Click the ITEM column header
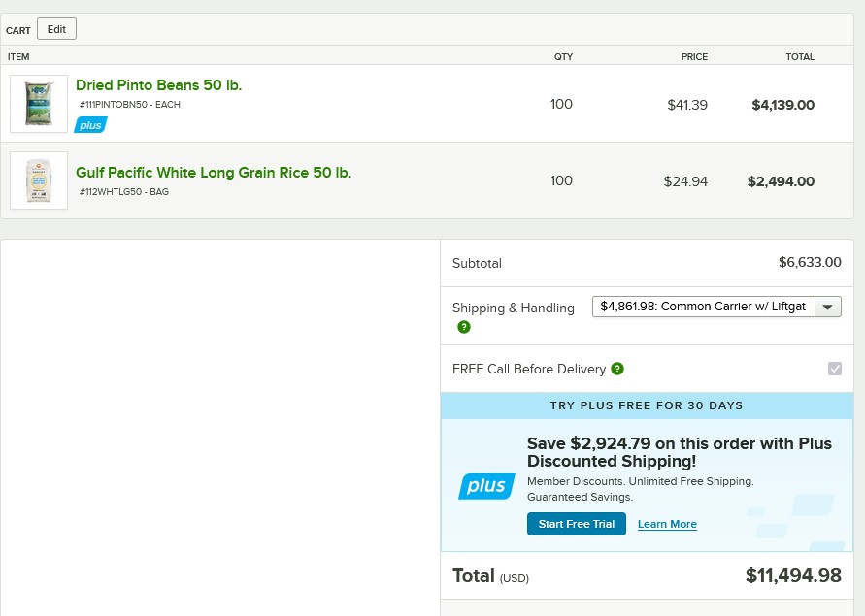865x616 pixels. point(18,57)
